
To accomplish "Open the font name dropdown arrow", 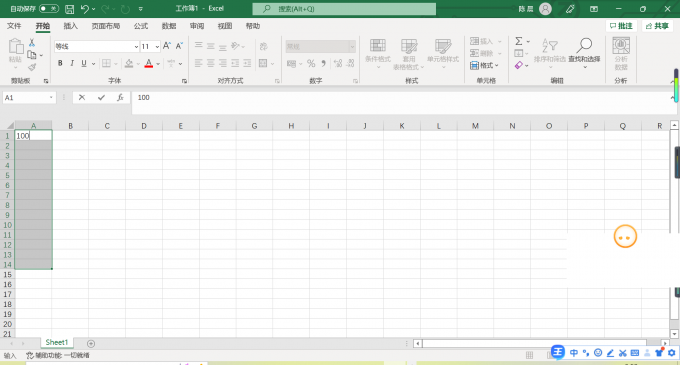I will tap(136, 46).
